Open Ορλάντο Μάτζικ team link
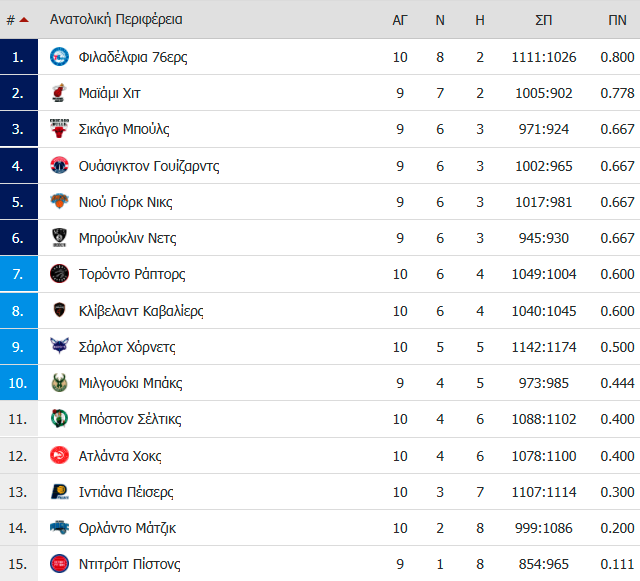 coord(127,528)
